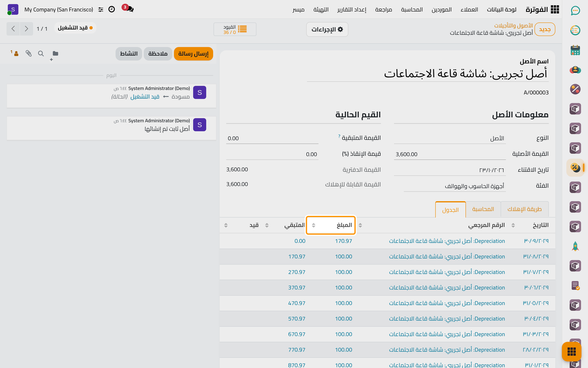Click the جديد new record button
Image resolution: width=588 pixels, height=368 pixels.
(545, 29)
